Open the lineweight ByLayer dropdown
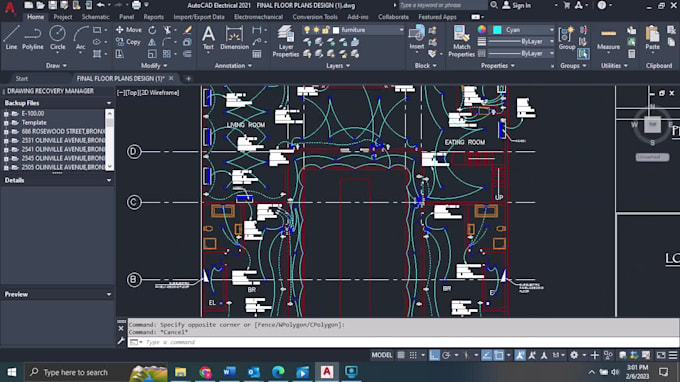 point(551,42)
